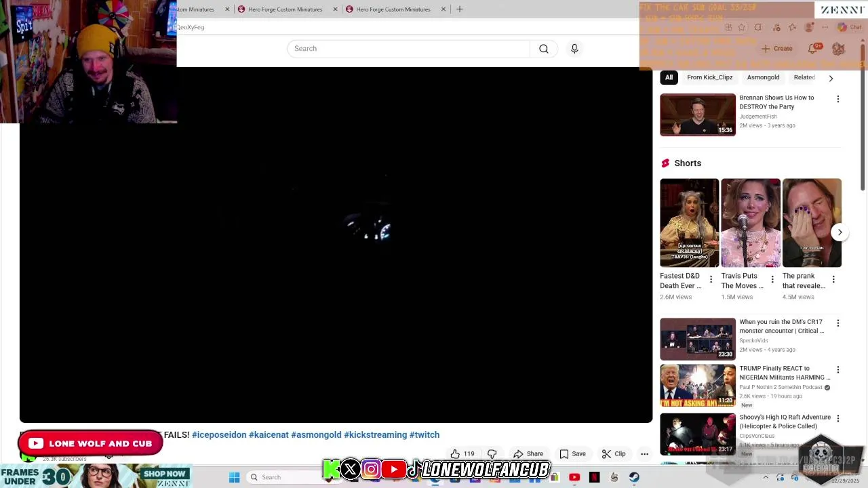The image size is (868, 488).
Task: Focus the YouTube search field
Action: tap(410, 49)
